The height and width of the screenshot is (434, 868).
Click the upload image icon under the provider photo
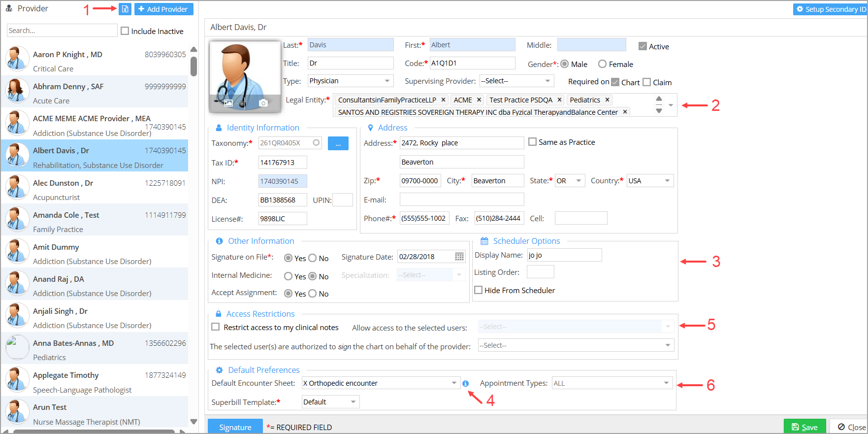pos(228,103)
